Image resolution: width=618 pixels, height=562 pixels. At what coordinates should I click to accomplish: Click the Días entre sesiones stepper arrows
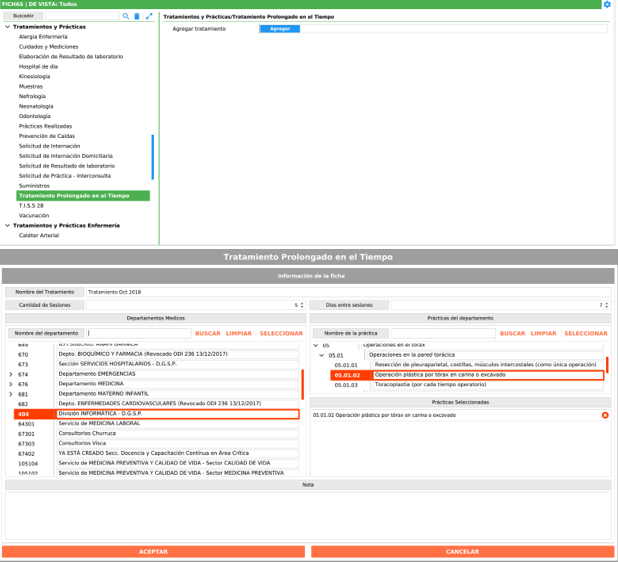[606, 305]
